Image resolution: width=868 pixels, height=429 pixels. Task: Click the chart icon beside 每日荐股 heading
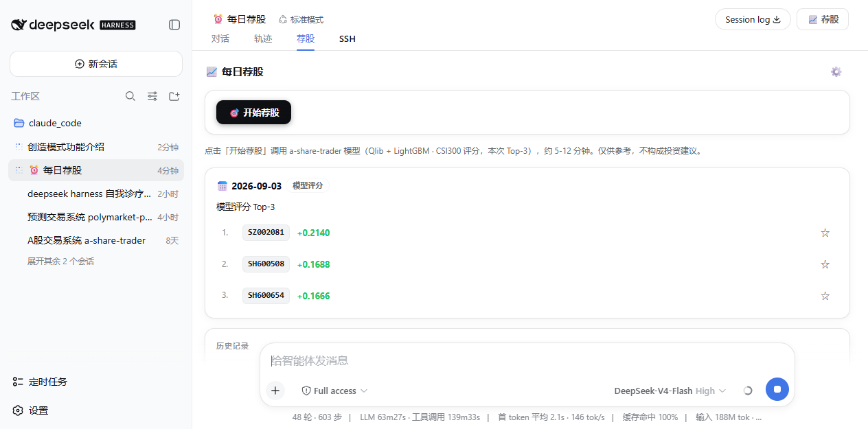(x=212, y=71)
